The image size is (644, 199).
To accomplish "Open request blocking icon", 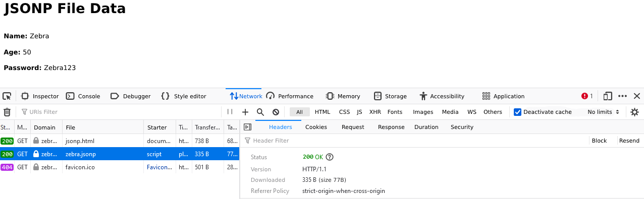I will click(276, 112).
